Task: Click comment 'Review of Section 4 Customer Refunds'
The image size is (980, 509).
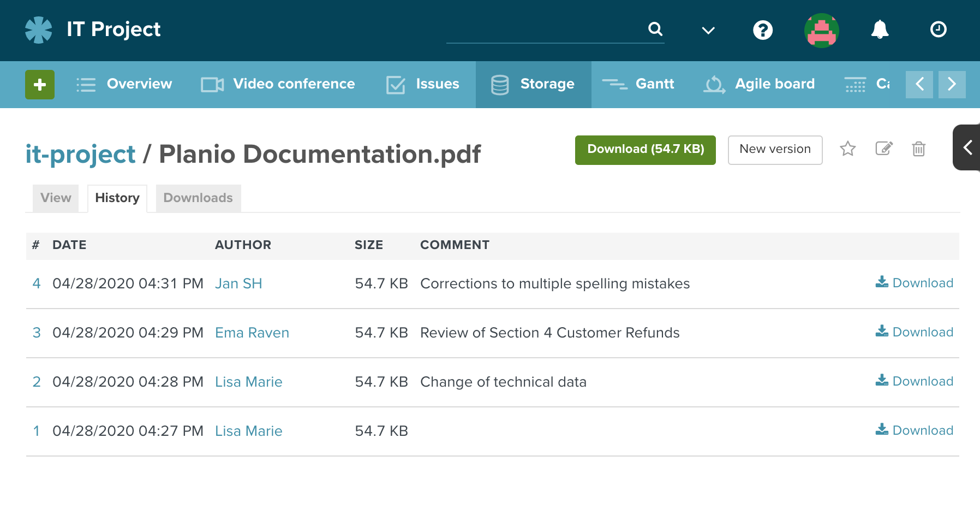Action: pyautogui.click(x=550, y=333)
